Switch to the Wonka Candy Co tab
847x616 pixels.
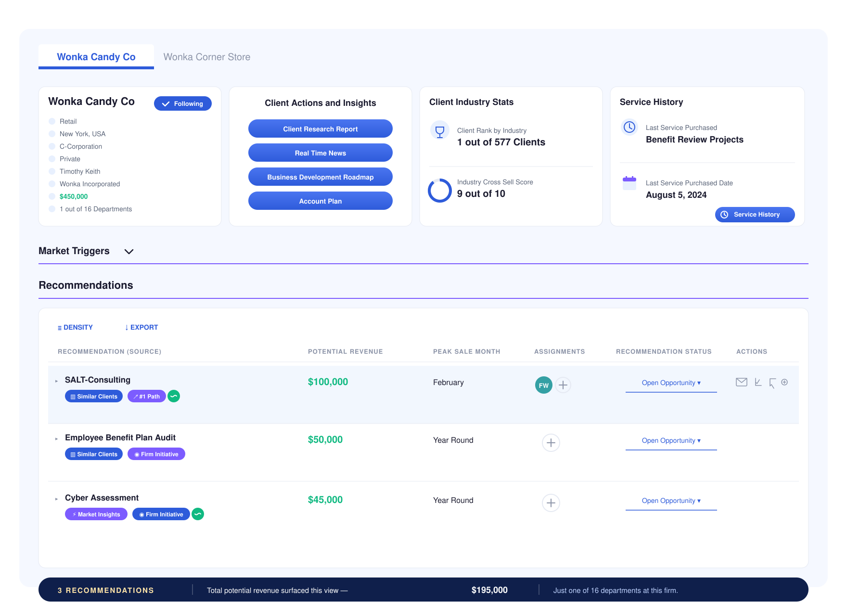(96, 57)
